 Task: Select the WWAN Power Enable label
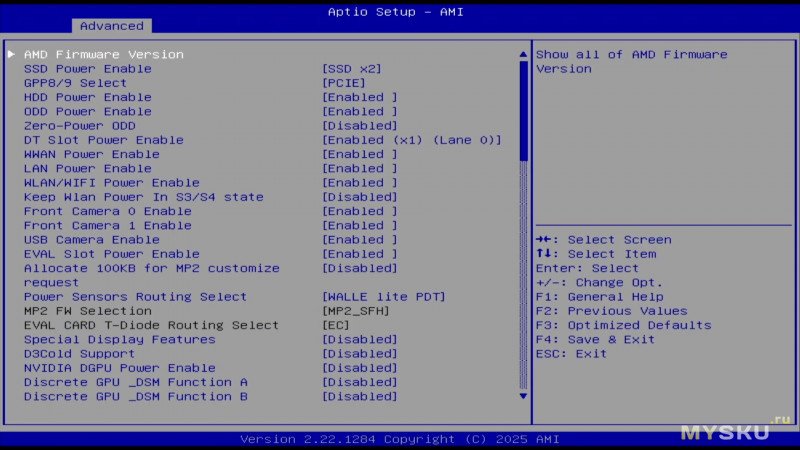tap(92, 155)
